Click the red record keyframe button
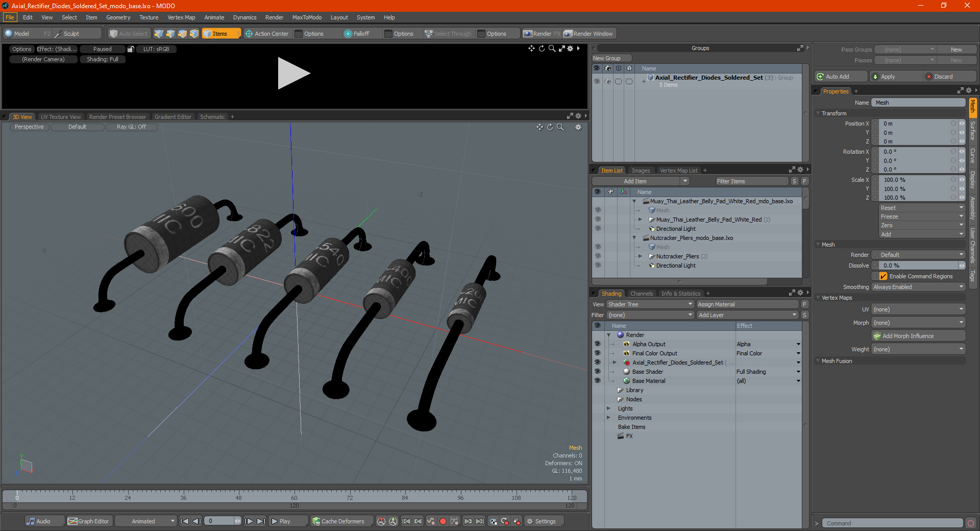Image resolution: width=980 pixels, height=531 pixels. (x=443, y=521)
